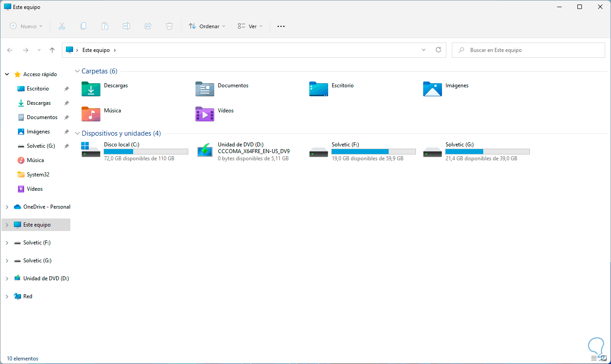
Task: Select the Imágenes folder icon in Carpetas
Action: 433,89
